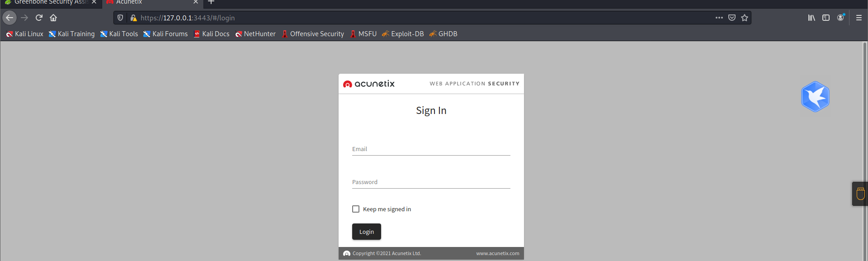Focus the Email input field
Image resolution: width=868 pixels, height=261 pixels.
coord(431,149)
